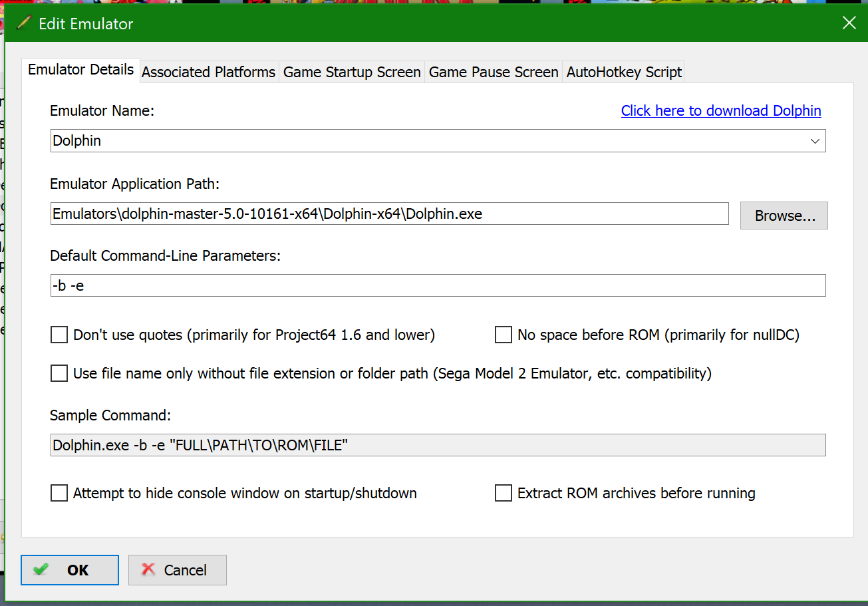Open the Associated Platforms tab
The width and height of the screenshot is (868, 606).
coord(209,72)
